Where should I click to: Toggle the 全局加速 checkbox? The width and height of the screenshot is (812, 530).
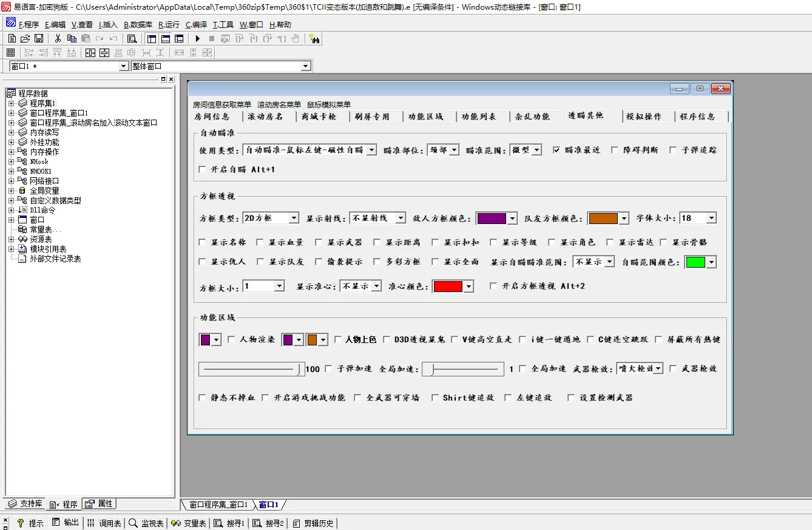tap(523, 369)
